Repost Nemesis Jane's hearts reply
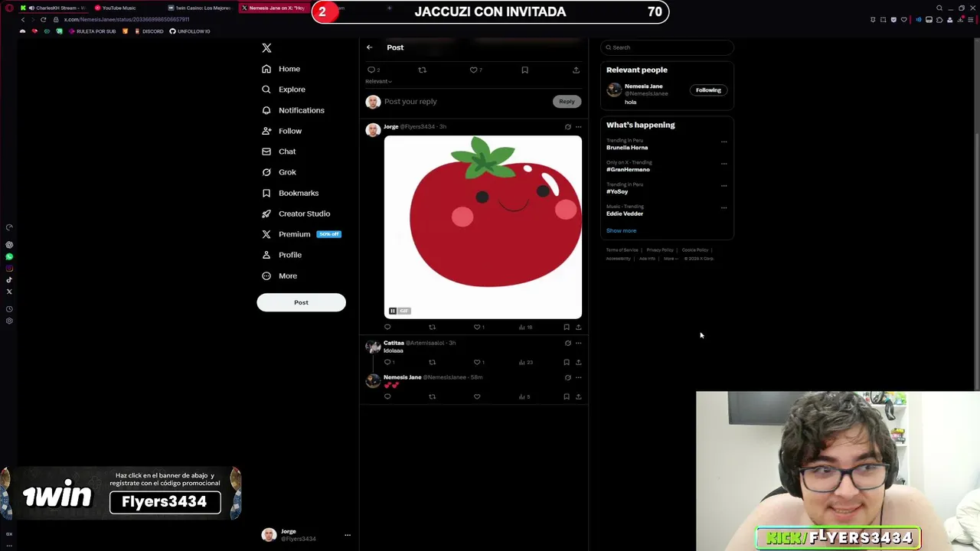The height and width of the screenshot is (551, 980). 432,396
